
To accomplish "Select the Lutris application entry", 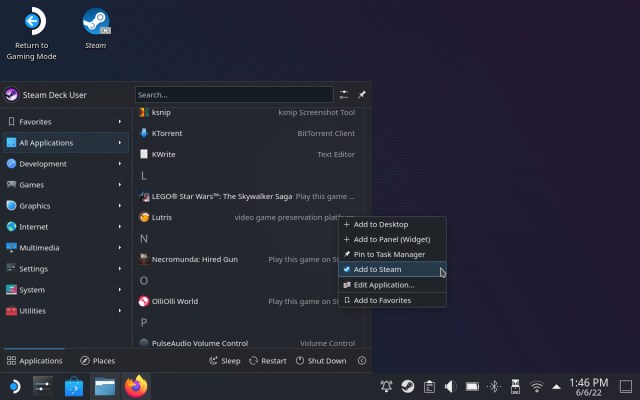I will coord(247,217).
